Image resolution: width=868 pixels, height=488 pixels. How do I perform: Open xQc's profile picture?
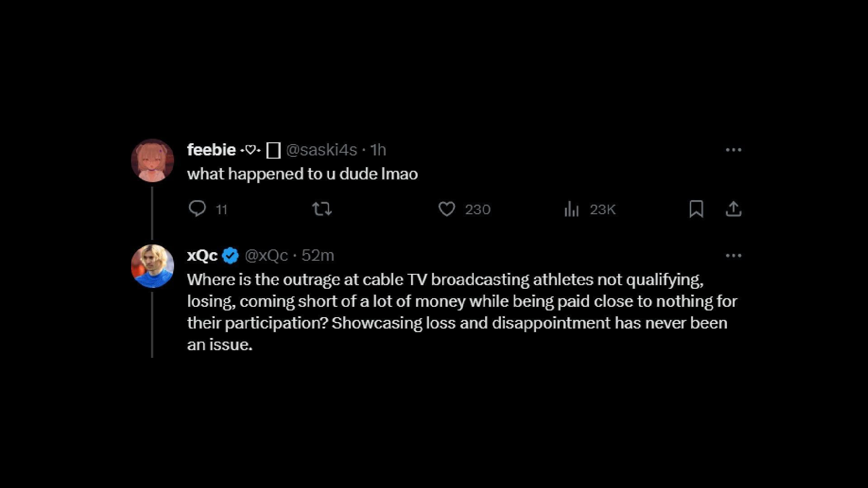click(152, 266)
